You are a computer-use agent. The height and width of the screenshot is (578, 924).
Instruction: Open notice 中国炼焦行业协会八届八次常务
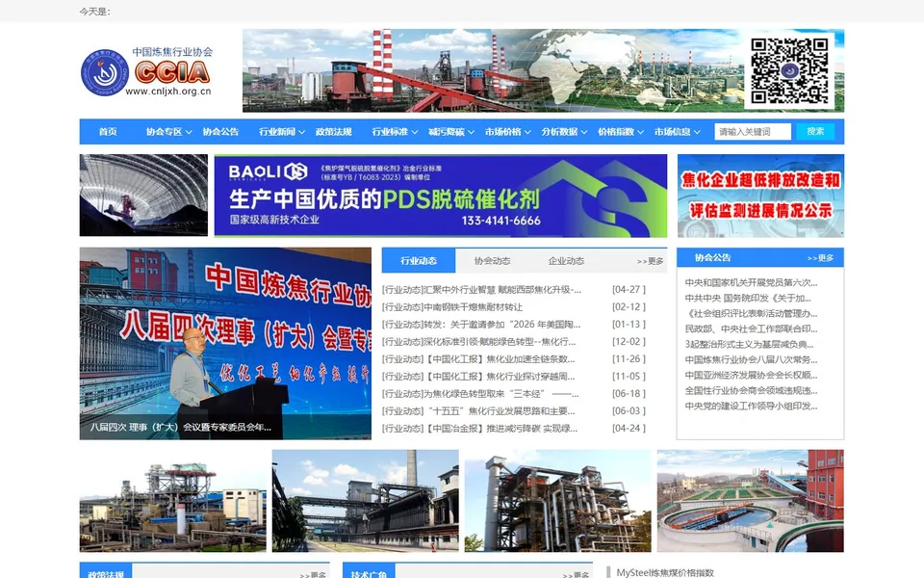pyautogui.click(x=752, y=359)
